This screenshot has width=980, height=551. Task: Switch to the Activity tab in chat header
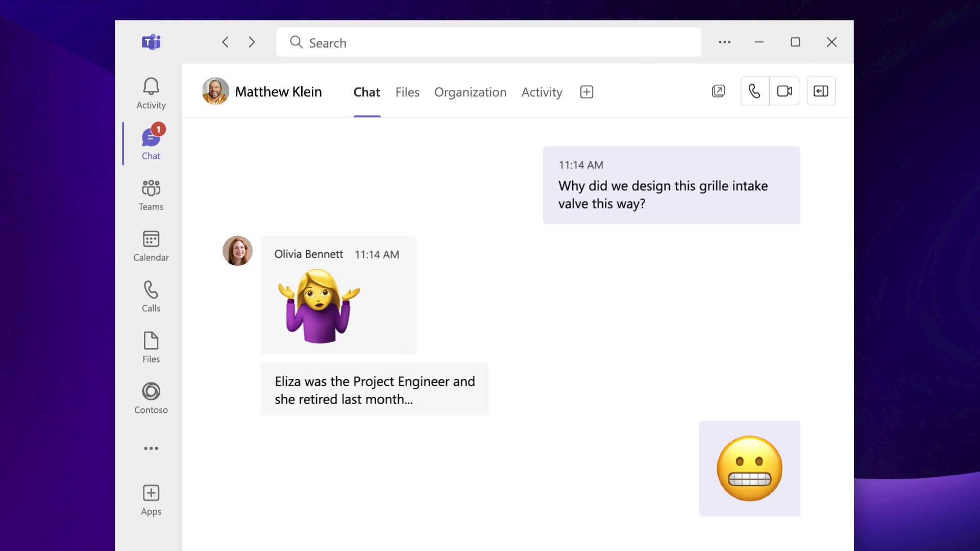pyautogui.click(x=542, y=92)
